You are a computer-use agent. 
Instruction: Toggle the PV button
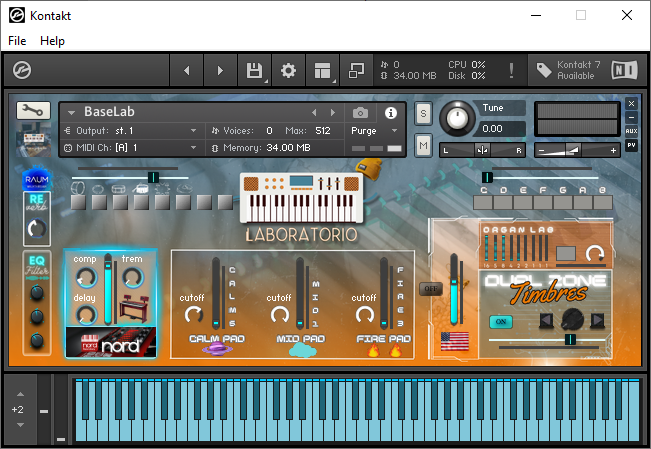point(631,145)
